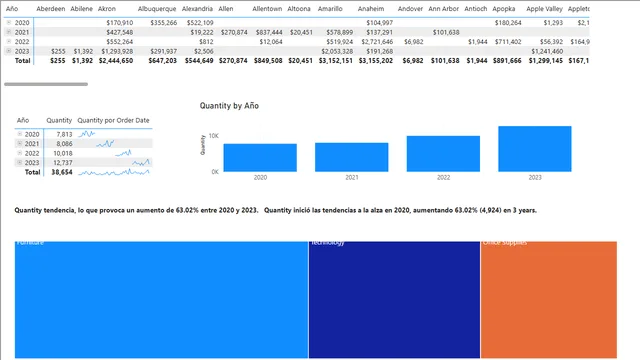Screen dimensions: 640x360
Task: Click the Andover column header
Action: tap(410, 9)
